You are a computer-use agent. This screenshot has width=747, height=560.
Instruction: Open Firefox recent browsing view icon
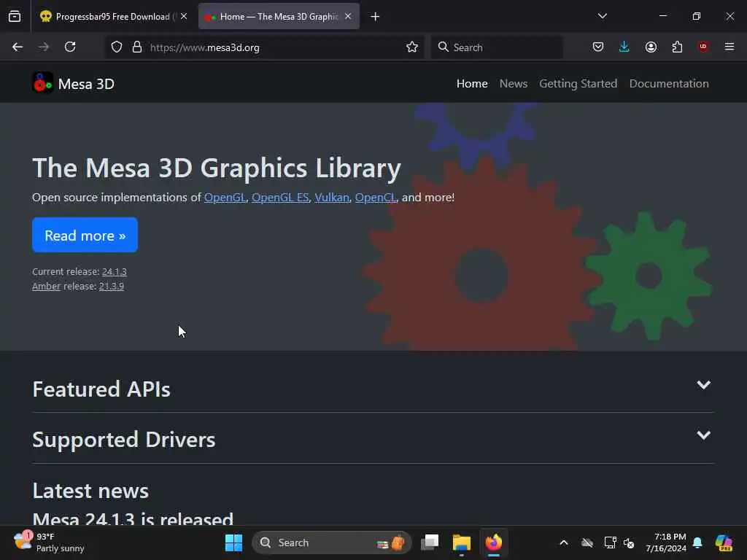coord(15,16)
